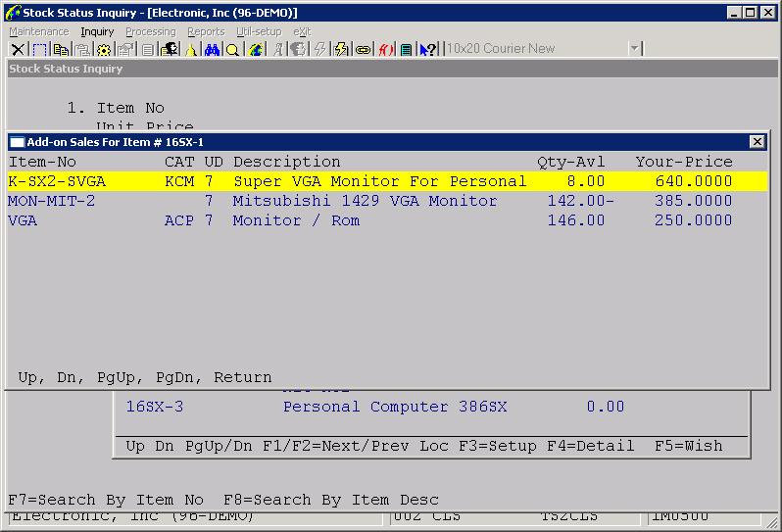Image resolution: width=782 pixels, height=532 pixels.
Task: Open the eXit menu
Action: (302, 32)
